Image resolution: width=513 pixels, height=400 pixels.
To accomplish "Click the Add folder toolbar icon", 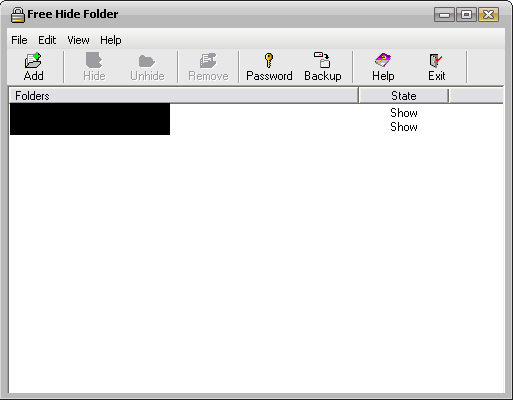I will point(33,60).
